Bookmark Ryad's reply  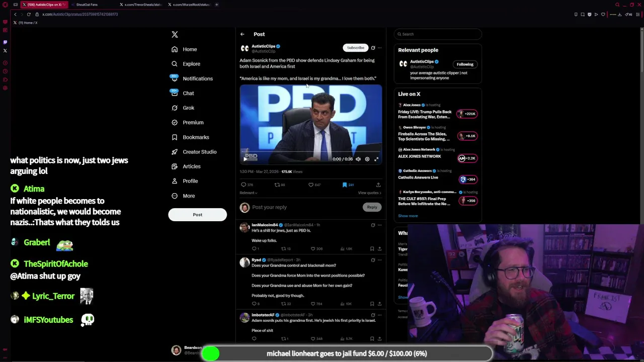point(372,304)
